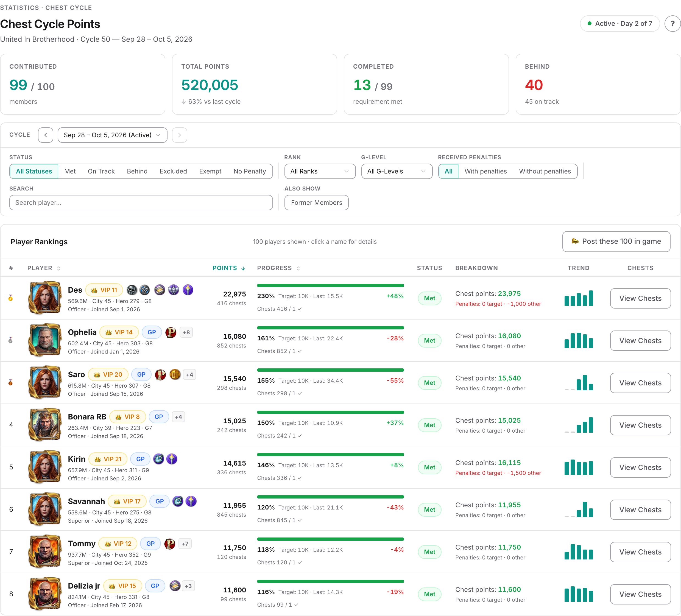Select the All Statuses filter
Image resolution: width=681 pixels, height=616 pixels.
[34, 171]
